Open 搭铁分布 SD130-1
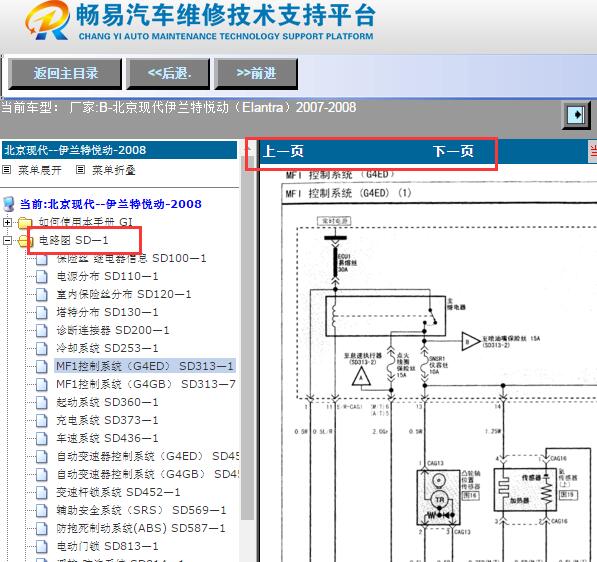 [107, 312]
